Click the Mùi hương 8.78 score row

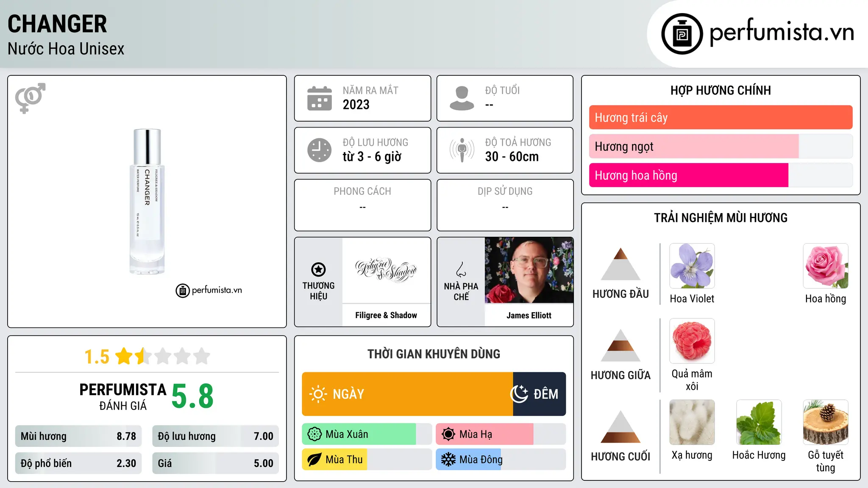(78, 436)
